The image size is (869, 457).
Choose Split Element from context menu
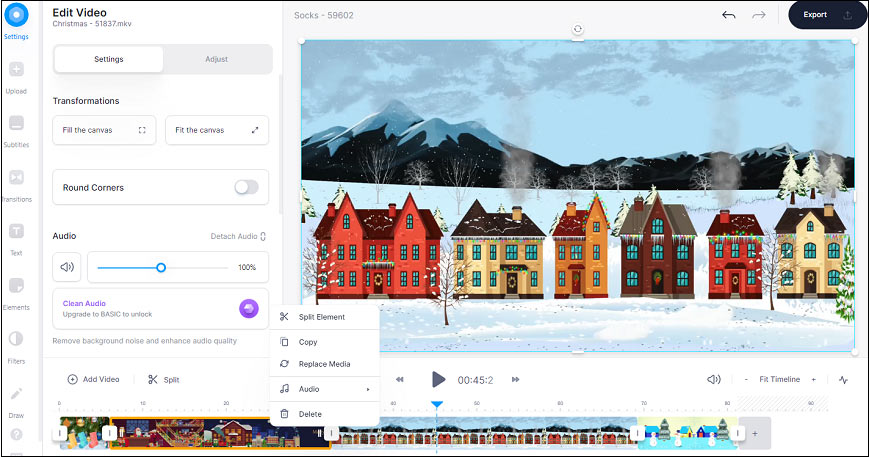click(x=321, y=317)
